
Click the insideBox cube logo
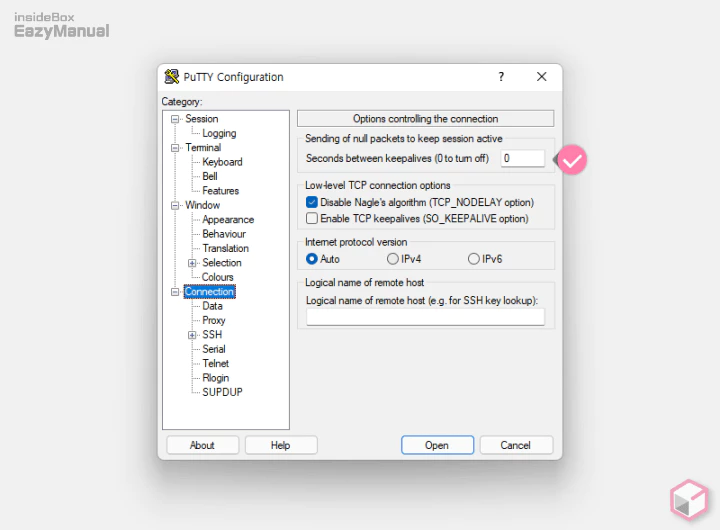688,497
